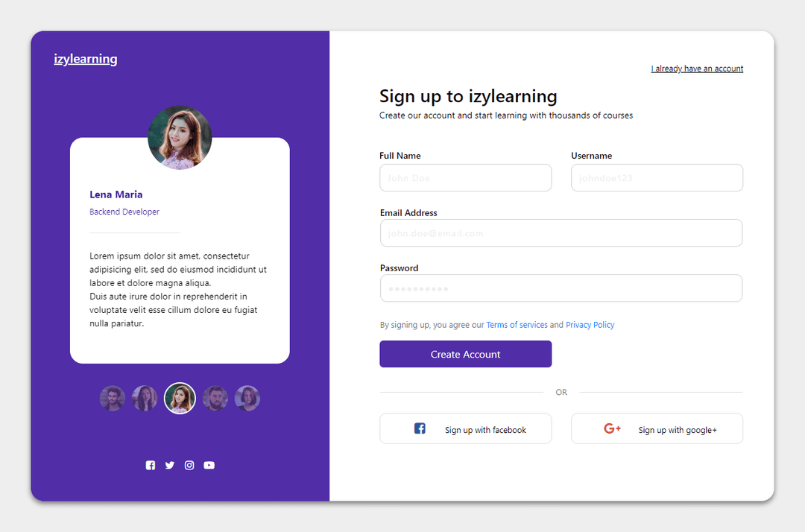Focus the Email Address input field

coord(561,232)
